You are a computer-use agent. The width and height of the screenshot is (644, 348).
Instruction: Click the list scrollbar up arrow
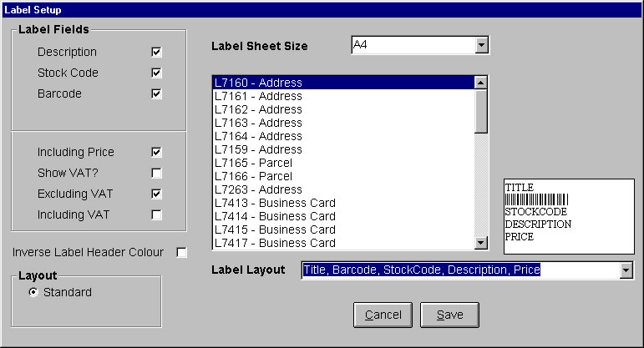(480, 83)
